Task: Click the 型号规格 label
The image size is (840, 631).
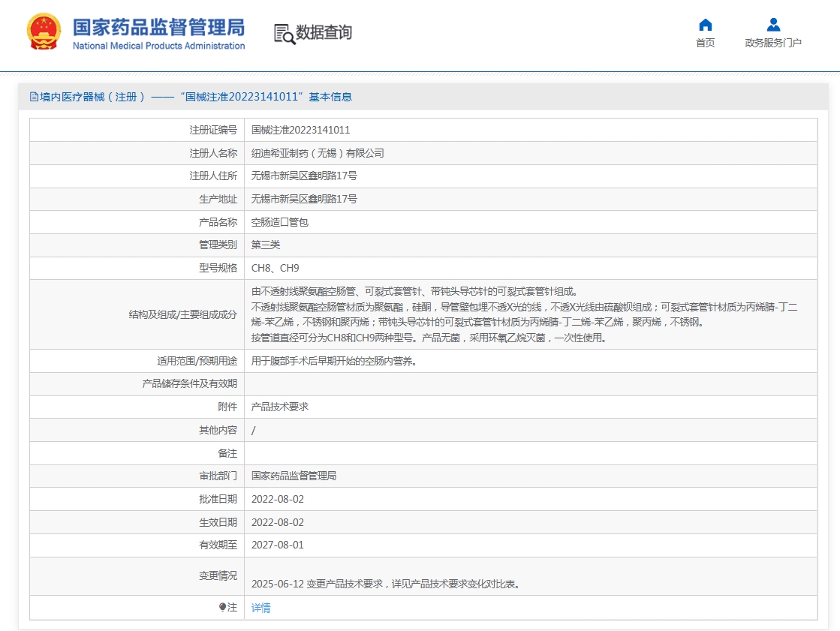Action: pyautogui.click(x=218, y=268)
